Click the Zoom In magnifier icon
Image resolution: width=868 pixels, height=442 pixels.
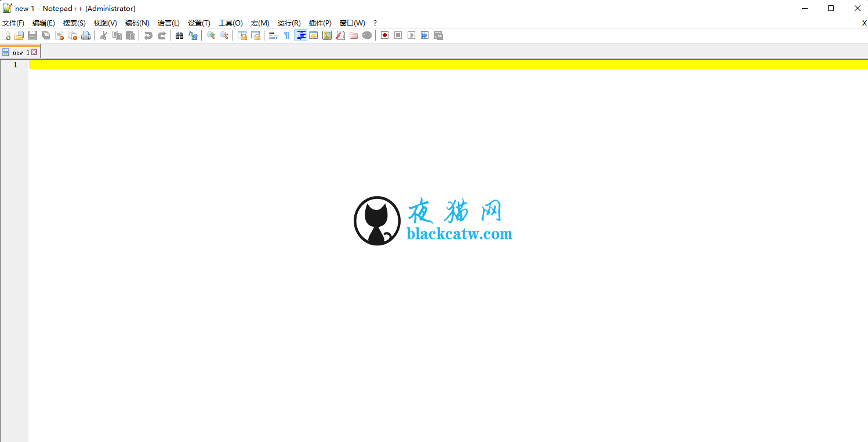coord(211,35)
